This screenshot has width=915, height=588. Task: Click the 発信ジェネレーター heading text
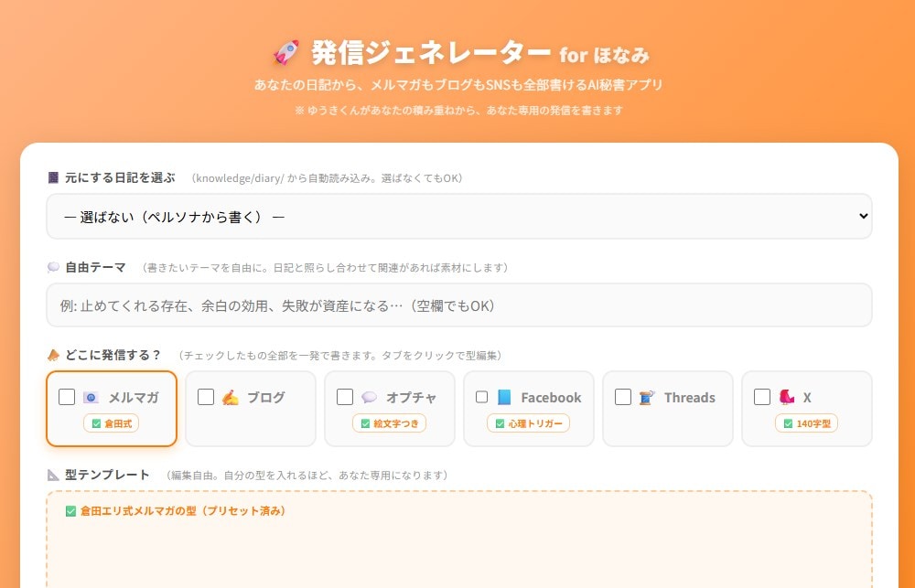point(431,52)
